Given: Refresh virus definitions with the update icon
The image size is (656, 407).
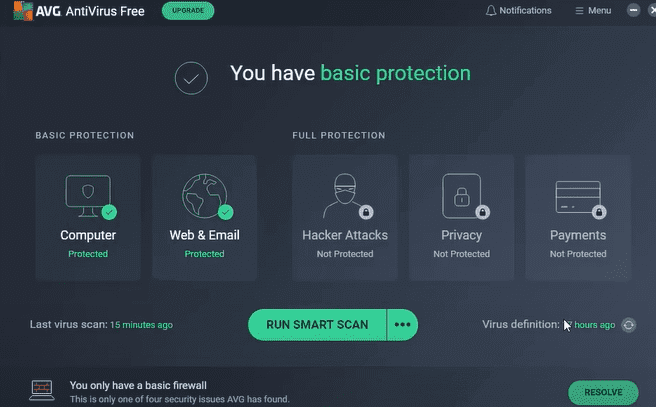Looking at the screenshot, I should click(x=629, y=325).
